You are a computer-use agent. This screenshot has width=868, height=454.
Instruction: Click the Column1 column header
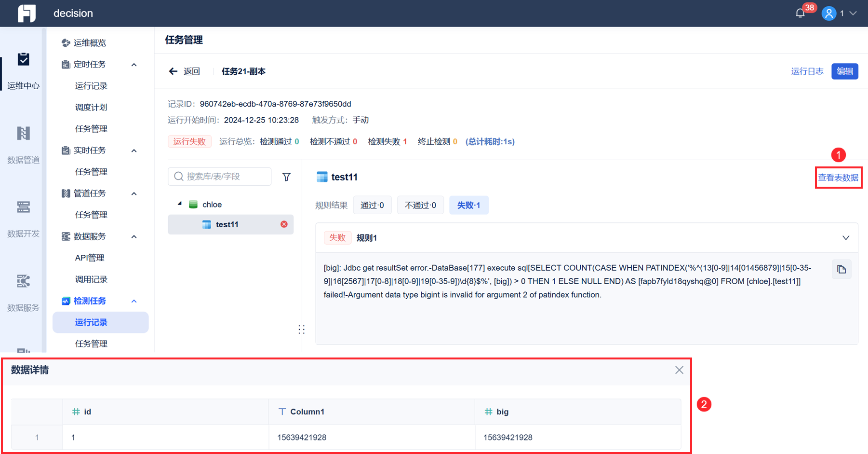point(372,412)
